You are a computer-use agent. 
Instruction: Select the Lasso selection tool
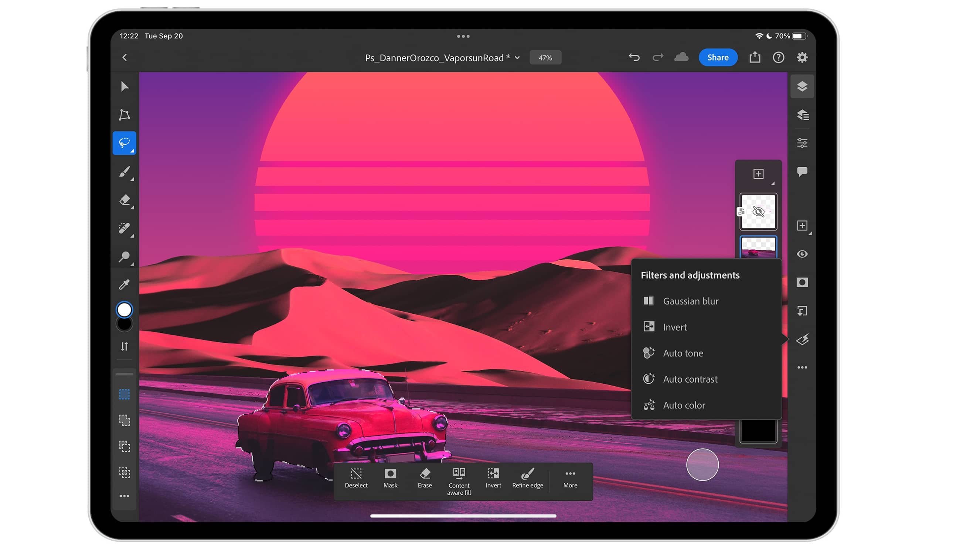pyautogui.click(x=125, y=143)
